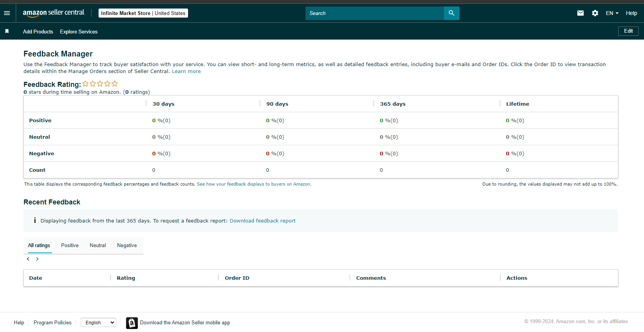Click Positive 30 days value 0 %(0)
Image resolution: width=644 pixels, height=332 pixels.
click(x=161, y=120)
